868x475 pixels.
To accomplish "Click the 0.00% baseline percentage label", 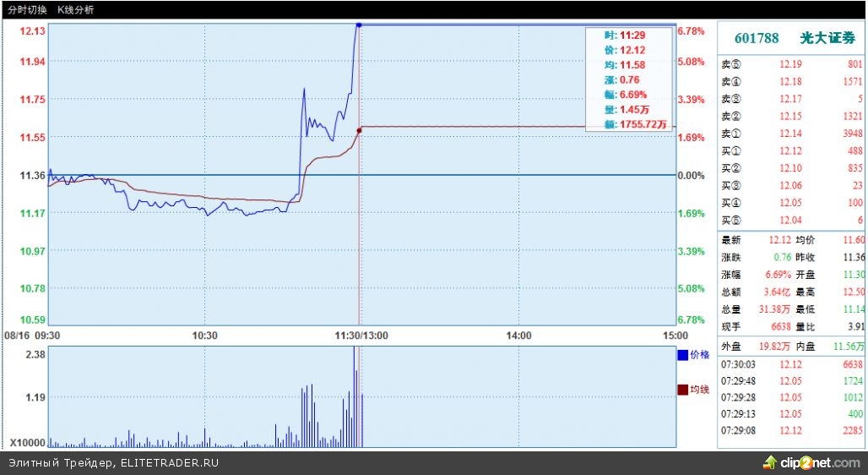I will pyautogui.click(x=691, y=176).
